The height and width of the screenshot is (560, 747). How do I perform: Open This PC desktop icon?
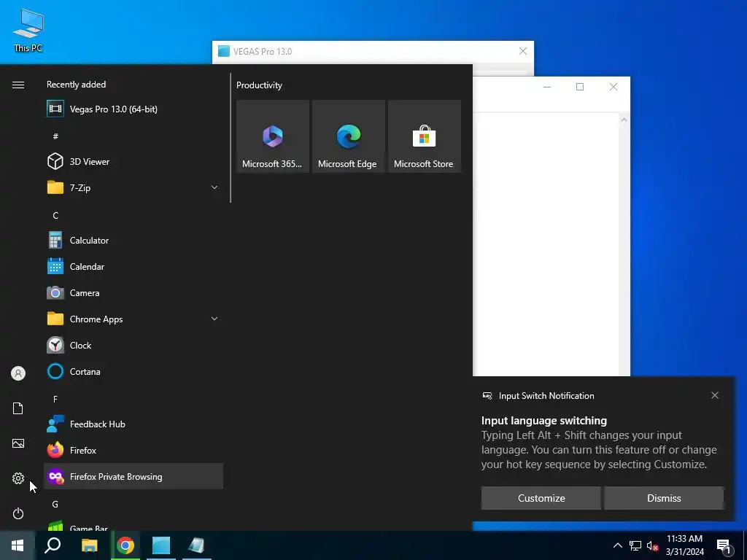(x=28, y=31)
